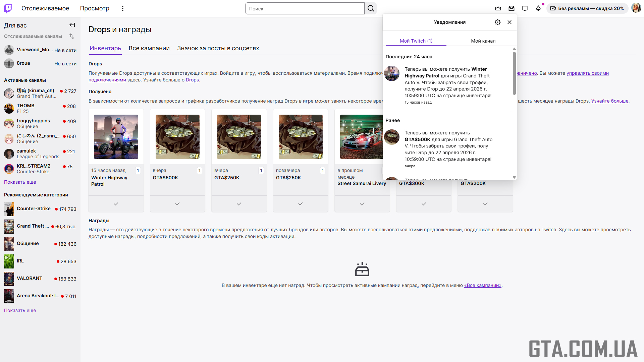Toggle followed channels sort order
The width and height of the screenshot is (644, 362).
pyautogui.click(x=72, y=36)
